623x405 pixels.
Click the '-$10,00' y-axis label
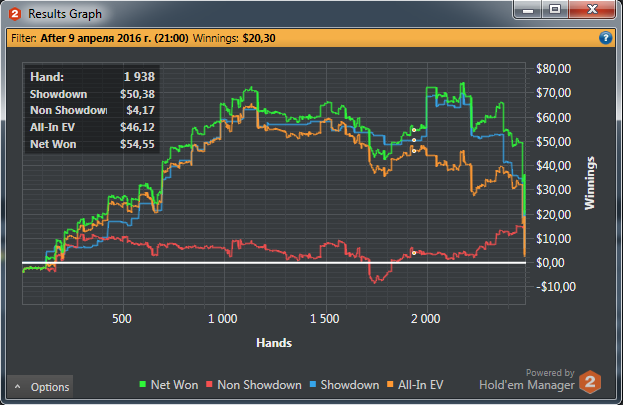click(x=556, y=287)
